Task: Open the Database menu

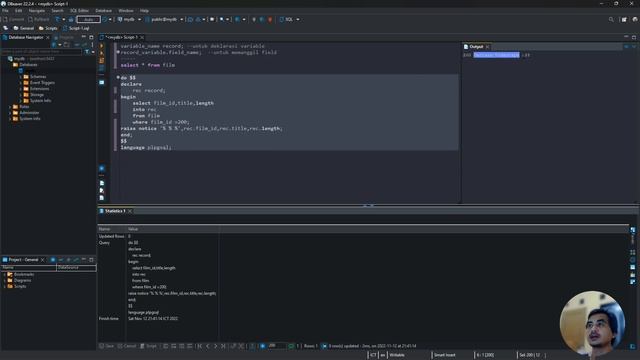Action: (103, 11)
